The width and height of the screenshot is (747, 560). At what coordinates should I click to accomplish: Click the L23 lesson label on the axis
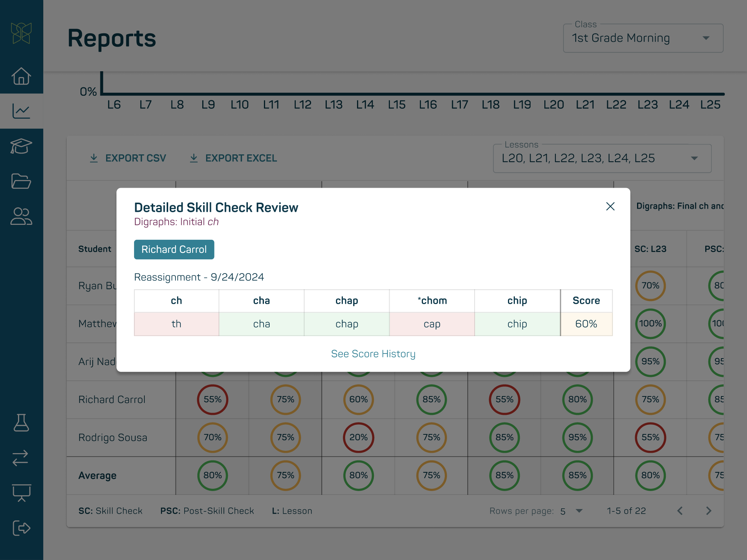point(648,104)
